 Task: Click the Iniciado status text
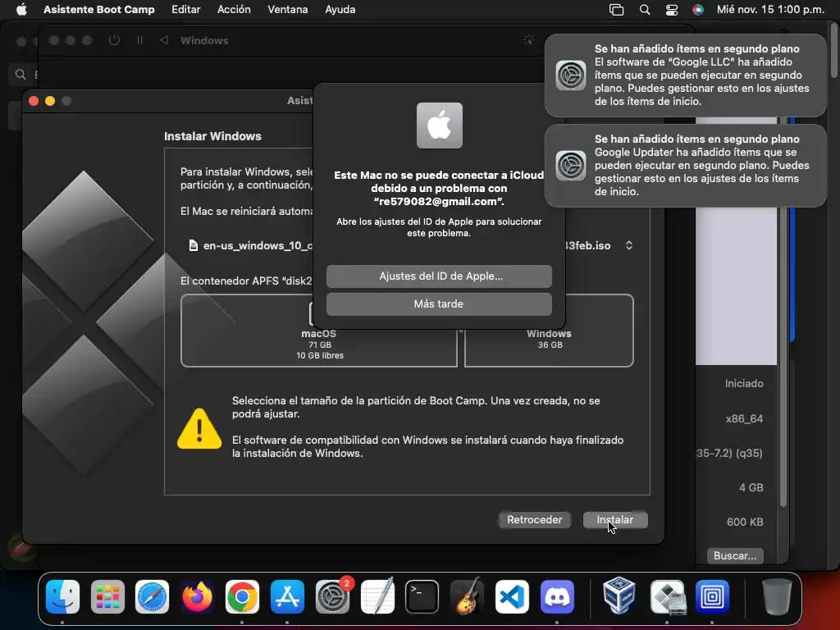tap(743, 384)
